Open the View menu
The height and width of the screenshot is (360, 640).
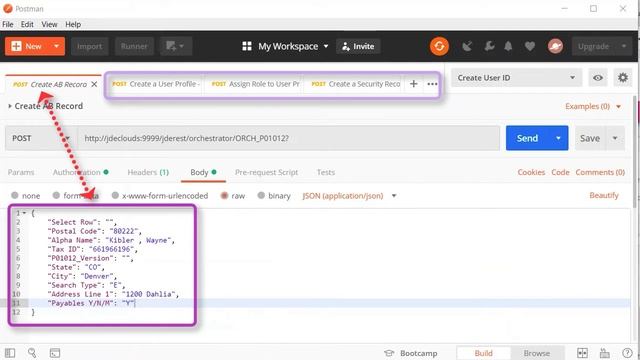49,24
